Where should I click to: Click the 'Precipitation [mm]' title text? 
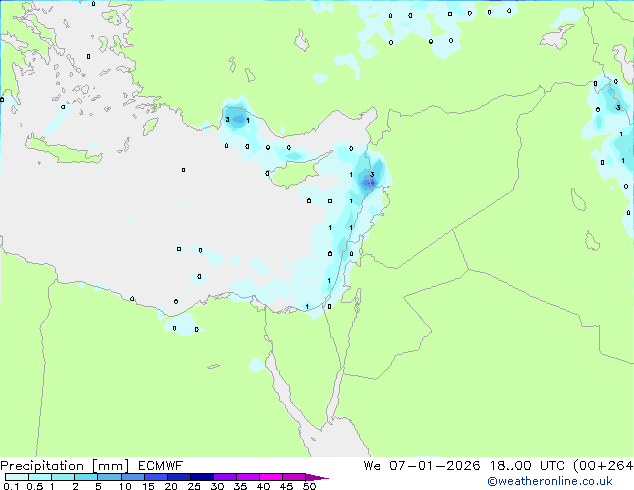click(x=65, y=466)
